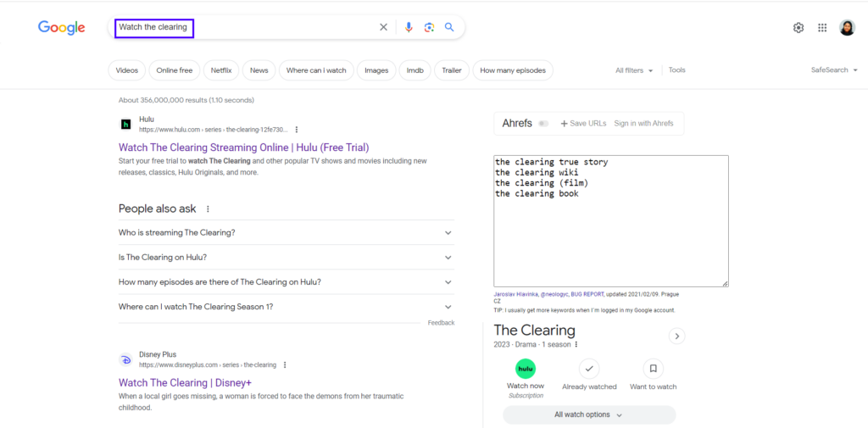Expand 'Where can I watch The Clearing Season 1?'
The image size is (868, 428).
287,307
